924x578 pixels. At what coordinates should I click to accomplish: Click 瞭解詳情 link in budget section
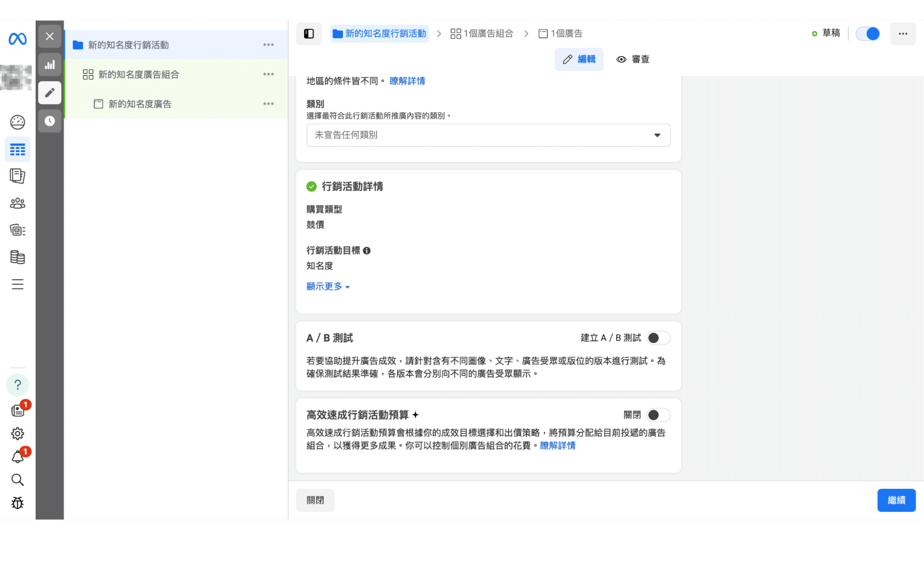[x=557, y=446]
